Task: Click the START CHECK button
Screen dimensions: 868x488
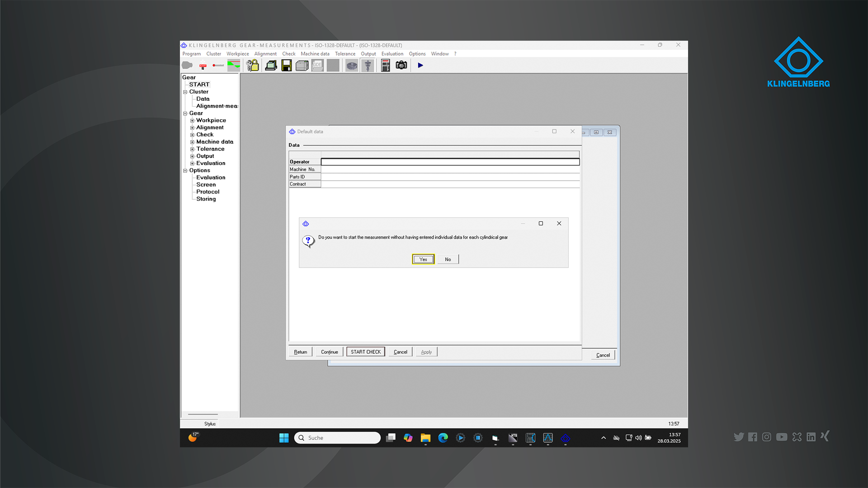Action: [x=366, y=352]
